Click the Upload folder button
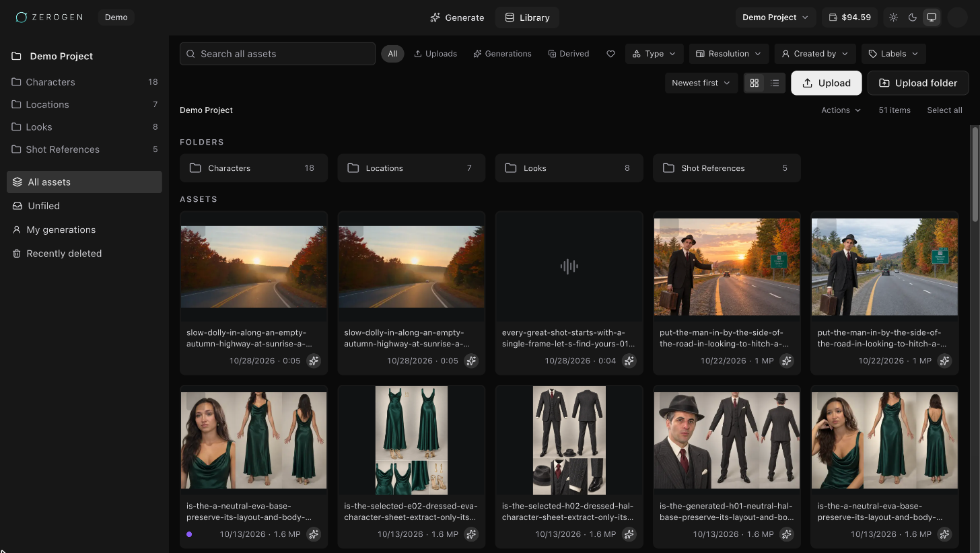 pos(918,83)
